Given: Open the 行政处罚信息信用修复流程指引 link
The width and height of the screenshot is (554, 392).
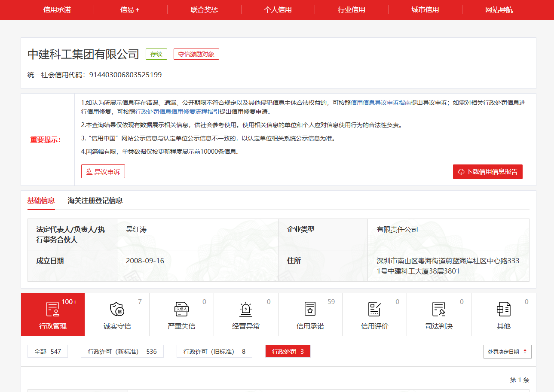Looking at the screenshot, I should (x=178, y=112).
